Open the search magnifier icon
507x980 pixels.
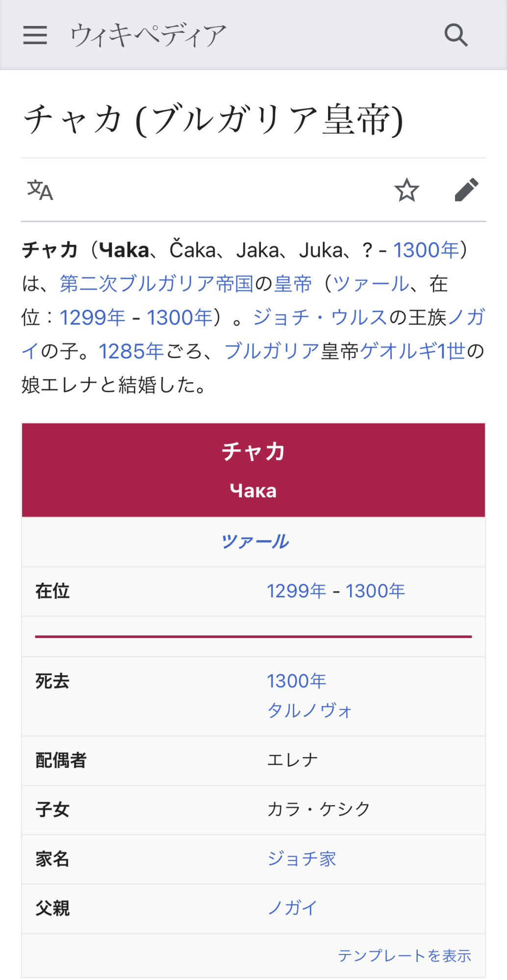point(456,35)
